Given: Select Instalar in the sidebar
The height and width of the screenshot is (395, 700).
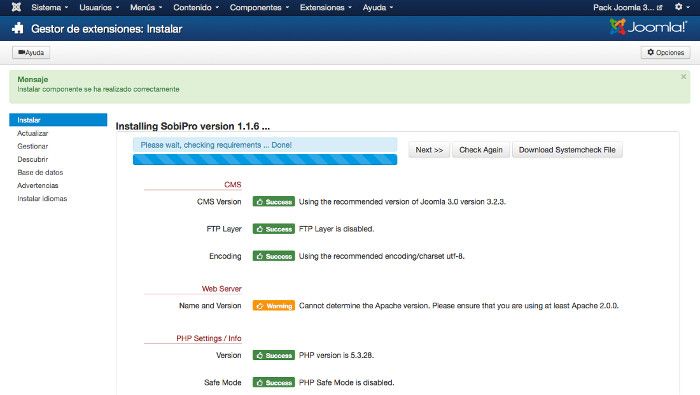Looking at the screenshot, I should [58, 120].
